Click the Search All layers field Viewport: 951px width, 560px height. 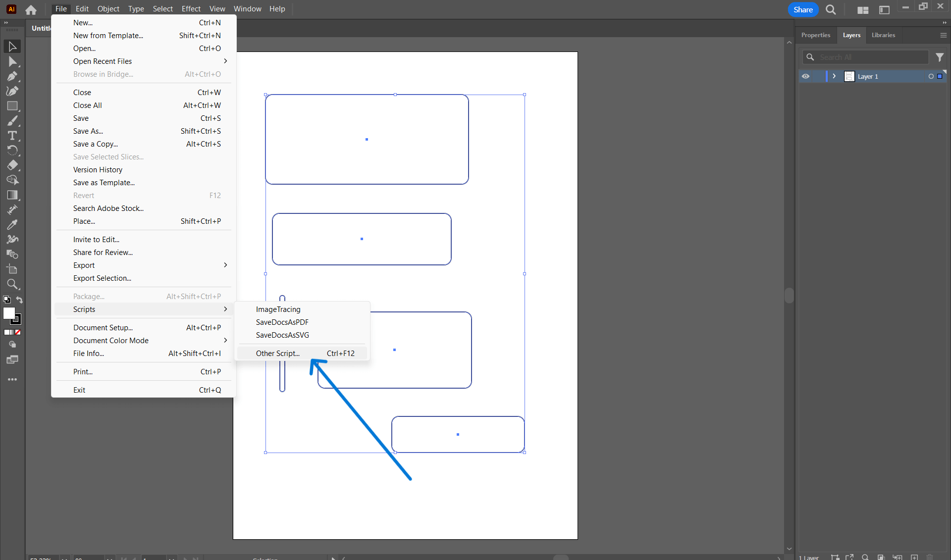865,57
